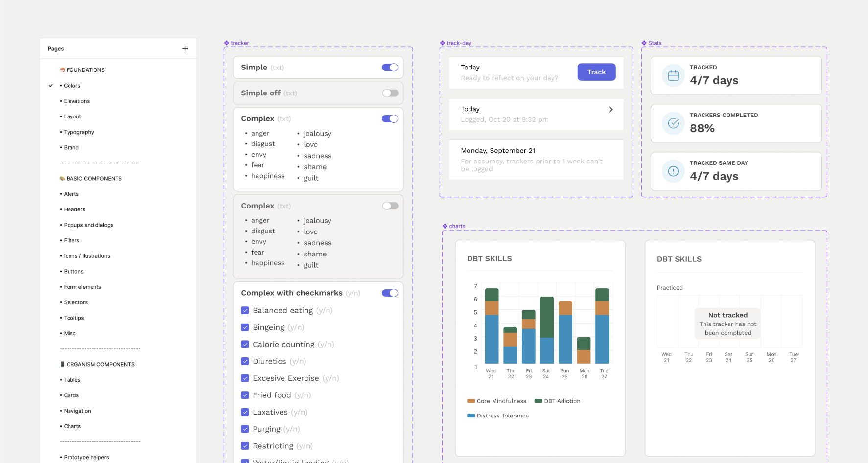Toggle Complex with checkmarks switch
The width and height of the screenshot is (868, 463).
[390, 293]
